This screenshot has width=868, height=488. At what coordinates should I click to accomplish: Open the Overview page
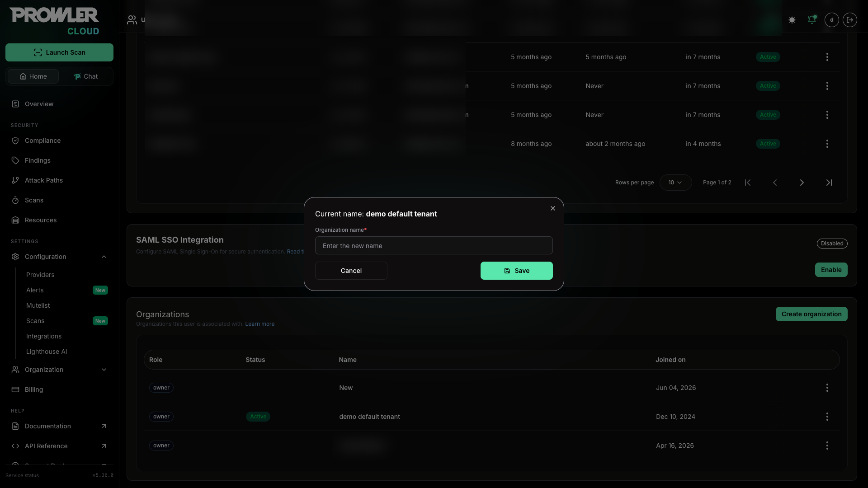coord(39,104)
